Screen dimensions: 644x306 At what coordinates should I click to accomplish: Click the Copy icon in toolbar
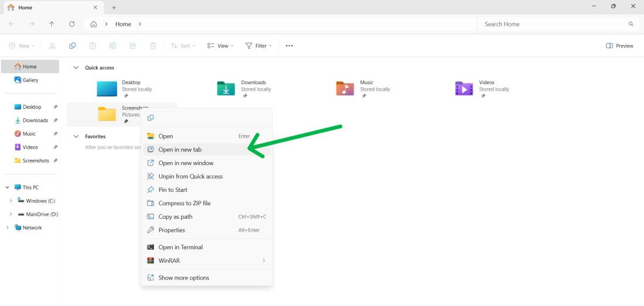click(x=72, y=46)
